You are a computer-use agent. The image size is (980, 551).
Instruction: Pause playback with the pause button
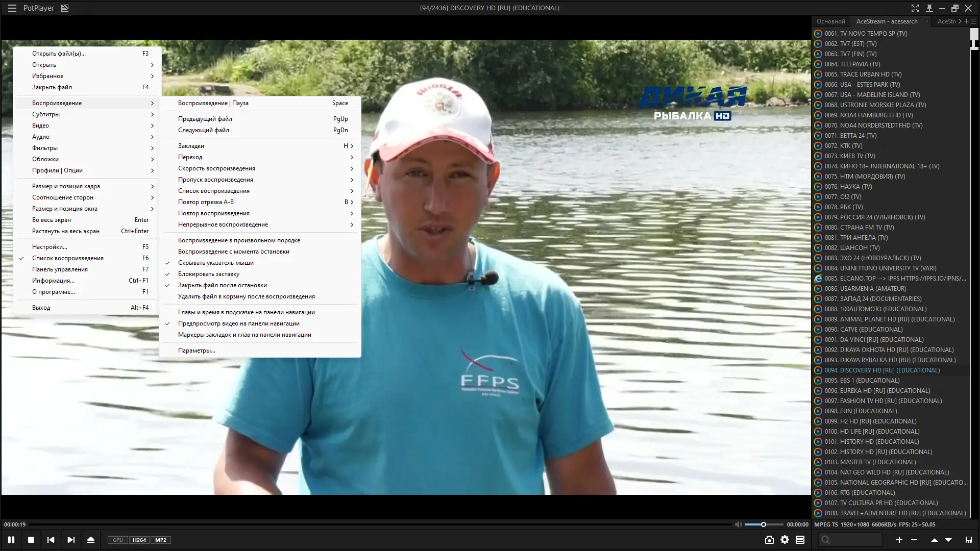(x=11, y=540)
